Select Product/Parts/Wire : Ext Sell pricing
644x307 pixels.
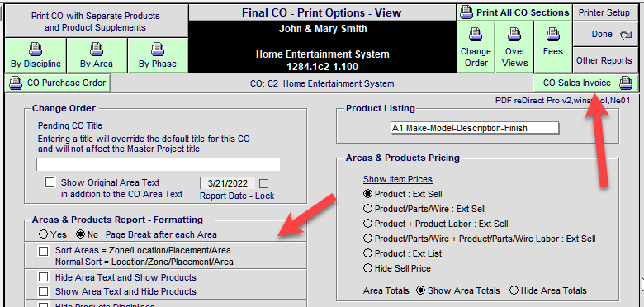368,209
